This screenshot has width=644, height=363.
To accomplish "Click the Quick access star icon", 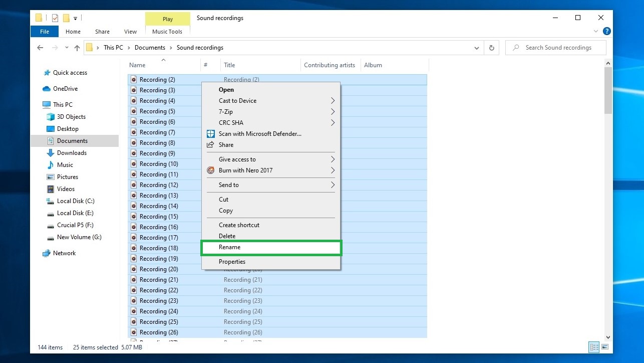I will point(47,73).
